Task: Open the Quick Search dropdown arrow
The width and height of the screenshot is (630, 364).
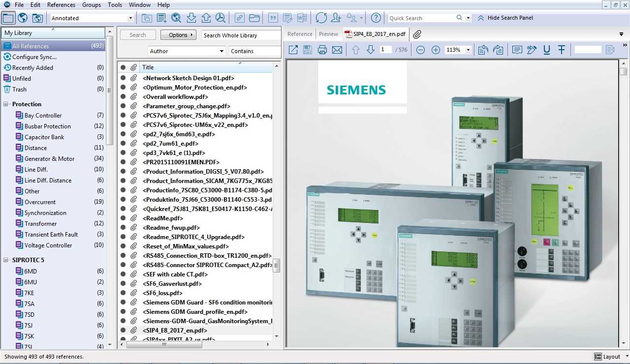Action: (x=468, y=18)
